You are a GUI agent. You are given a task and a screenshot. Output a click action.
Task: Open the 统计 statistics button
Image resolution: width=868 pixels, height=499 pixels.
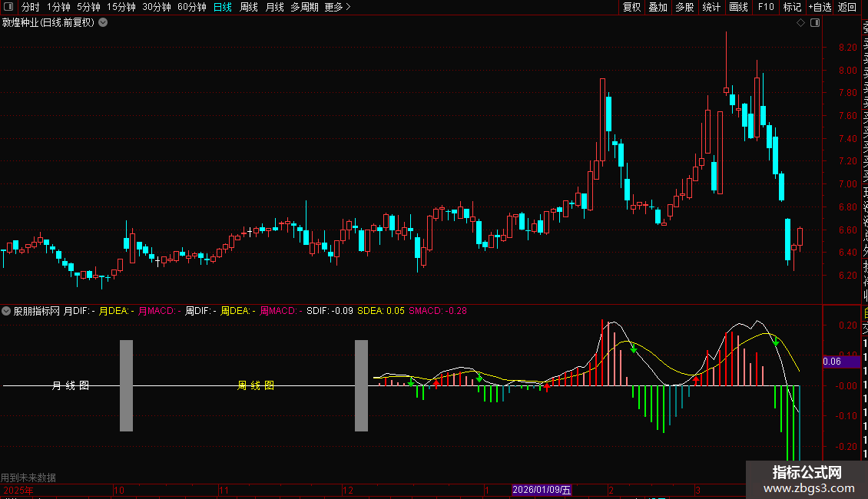[711, 7]
